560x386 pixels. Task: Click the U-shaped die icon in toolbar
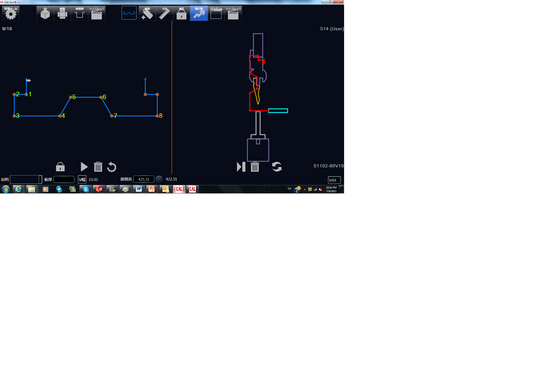pyautogui.click(x=79, y=14)
